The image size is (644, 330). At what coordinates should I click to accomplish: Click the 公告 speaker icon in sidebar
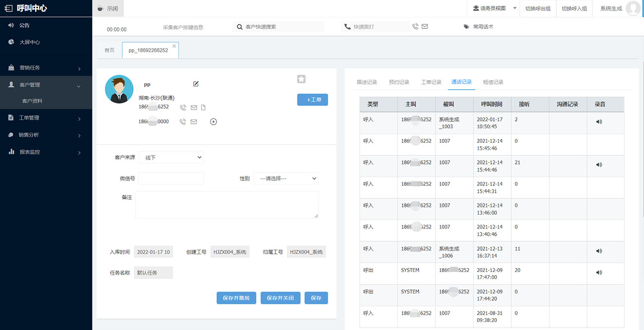click(11, 25)
